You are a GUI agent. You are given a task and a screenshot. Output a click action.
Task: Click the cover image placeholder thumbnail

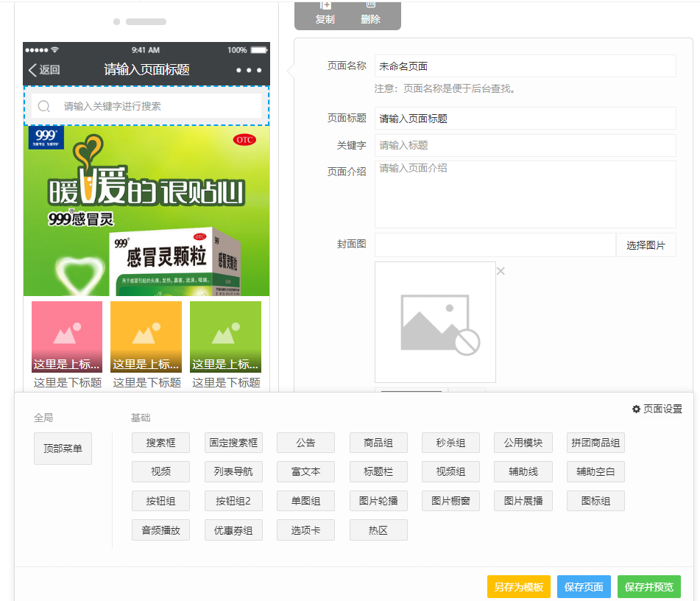[x=435, y=322]
